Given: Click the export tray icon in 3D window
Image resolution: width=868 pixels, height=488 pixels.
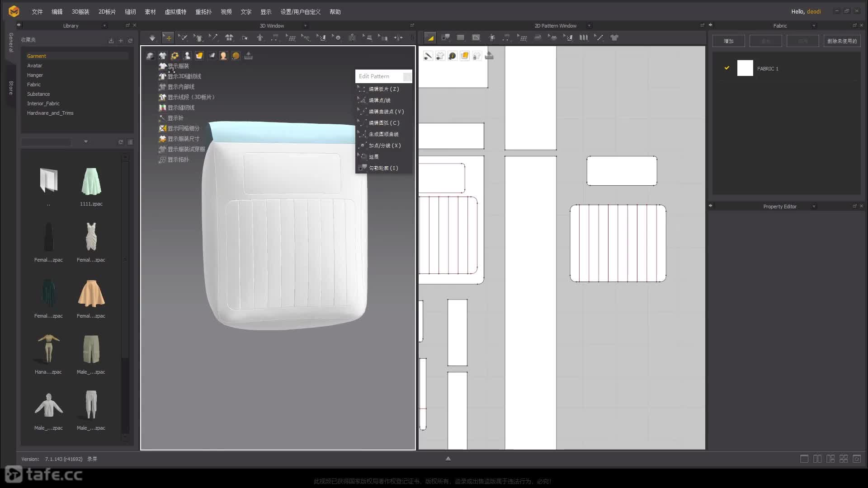Looking at the screenshot, I should tap(248, 56).
